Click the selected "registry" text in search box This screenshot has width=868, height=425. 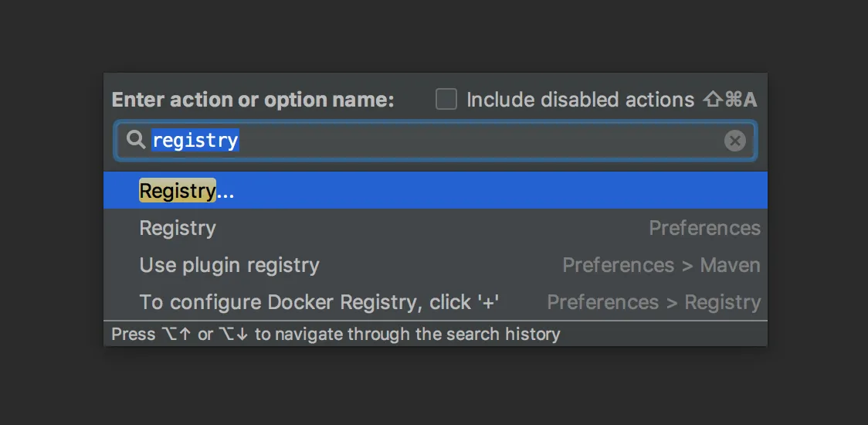pos(195,140)
